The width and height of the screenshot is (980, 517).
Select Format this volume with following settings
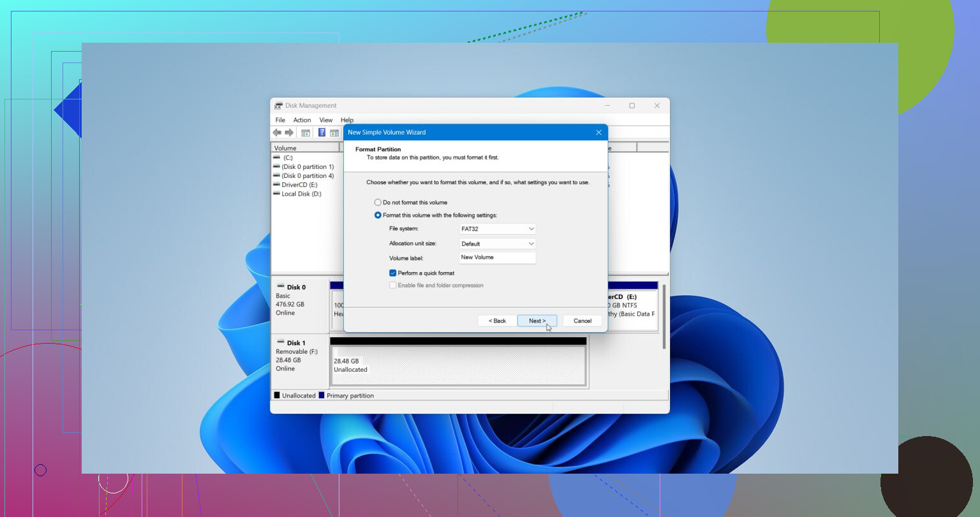(378, 215)
